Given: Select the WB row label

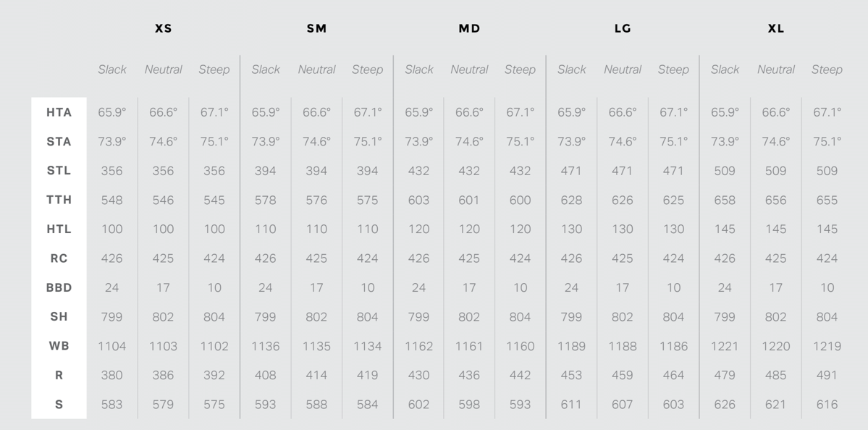Looking at the screenshot, I should pyautogui.click(x=59, y=346).
